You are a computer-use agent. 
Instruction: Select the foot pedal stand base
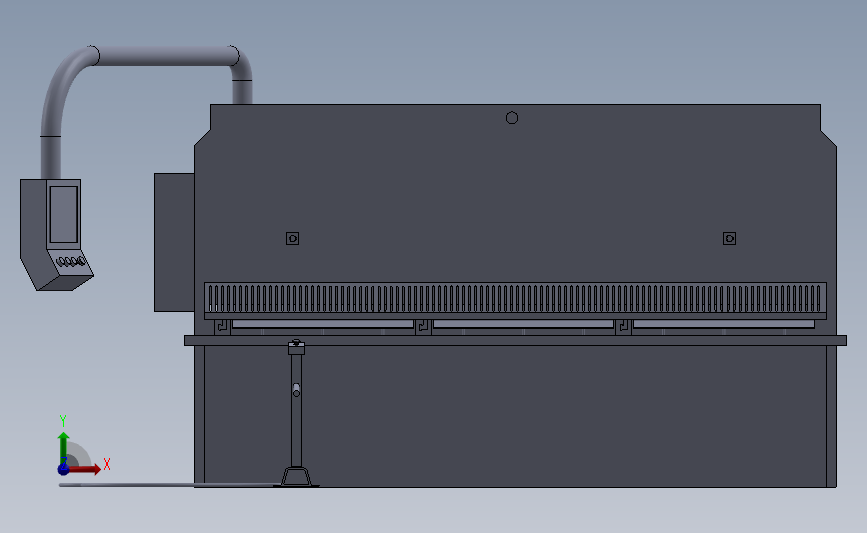296,477
